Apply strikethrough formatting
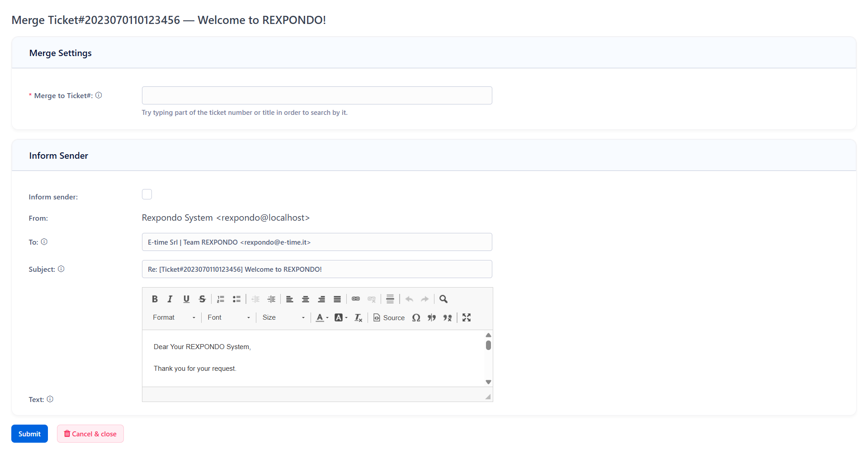The image size is (868, 454). pyautogui.click(x=202, y=299)
